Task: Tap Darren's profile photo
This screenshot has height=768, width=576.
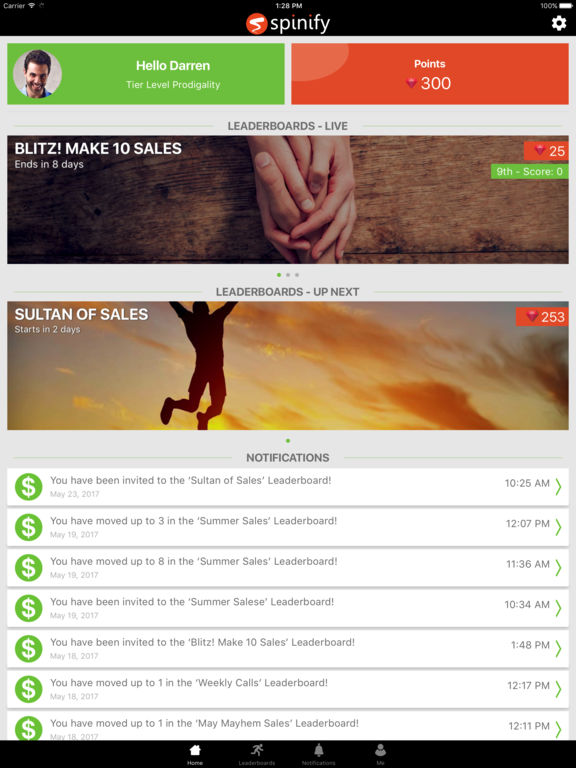Action: pyautogui.click(x=37, y=74)
